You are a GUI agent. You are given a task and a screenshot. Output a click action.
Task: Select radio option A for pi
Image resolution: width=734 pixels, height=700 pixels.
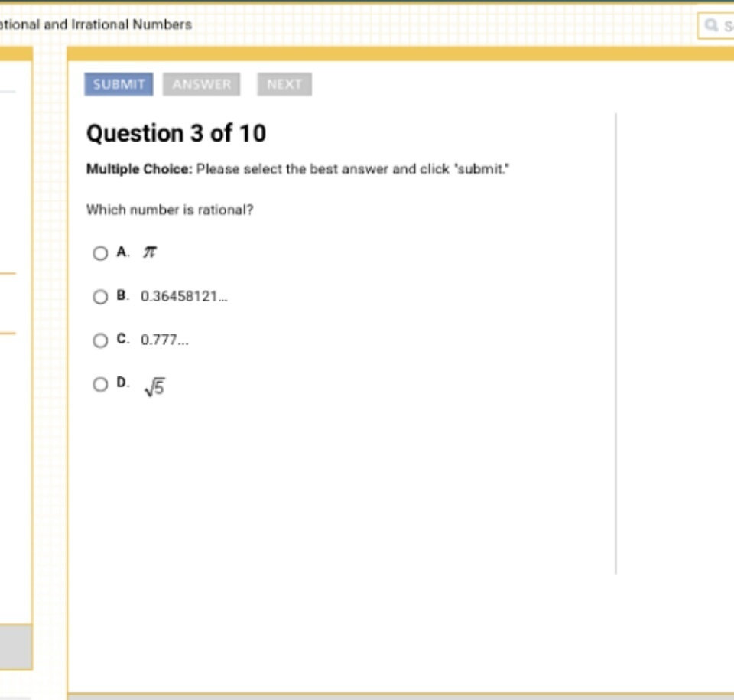100,253
